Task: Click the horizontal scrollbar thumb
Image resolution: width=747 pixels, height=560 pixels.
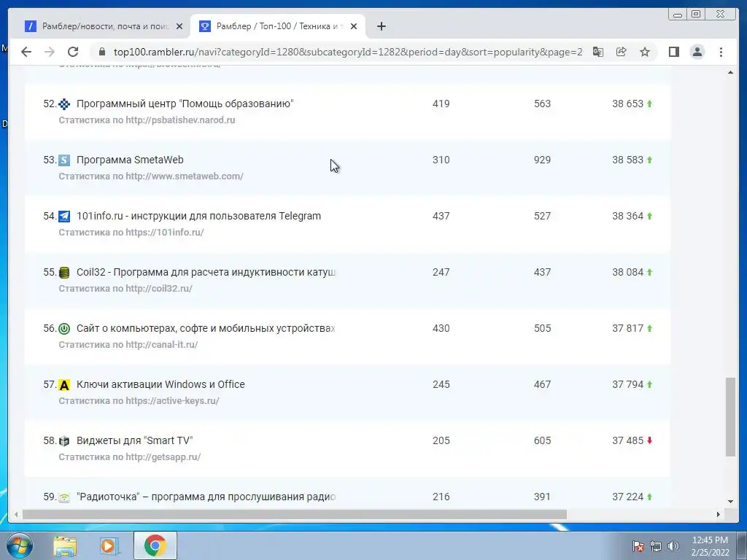Action: click(x=295, y=514)
